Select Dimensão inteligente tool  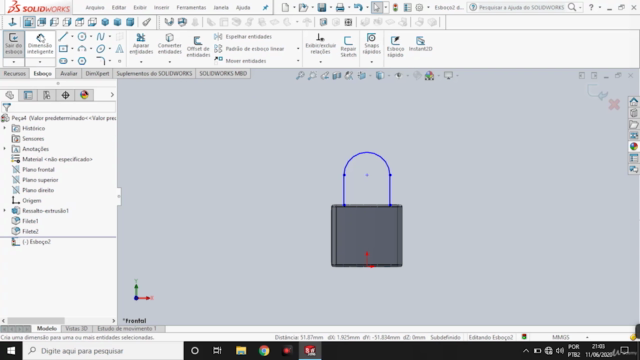point(40,44)
